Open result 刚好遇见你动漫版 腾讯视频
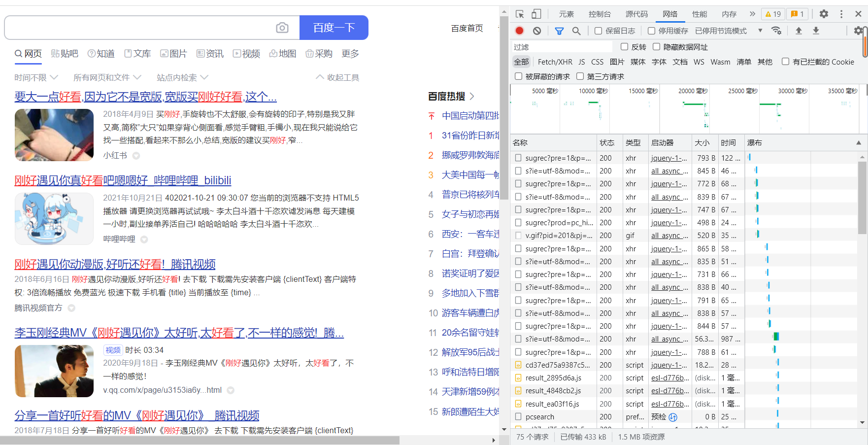The image size is (868, 445). [115, 264]
